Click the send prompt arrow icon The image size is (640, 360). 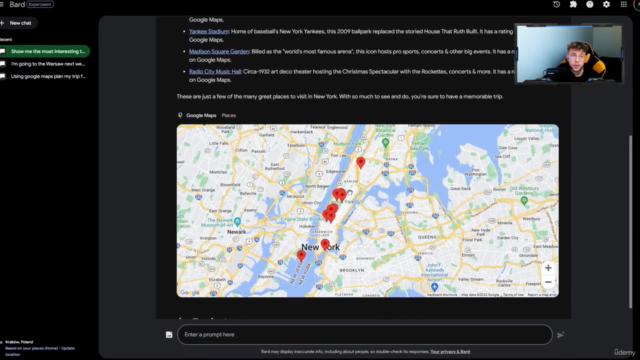point(560,335)
